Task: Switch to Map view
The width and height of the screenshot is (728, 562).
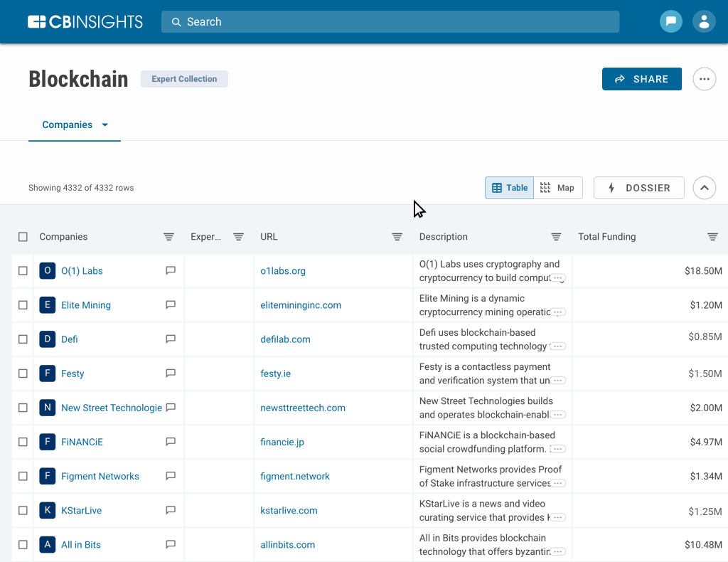Action: click(x=558, y=188)
